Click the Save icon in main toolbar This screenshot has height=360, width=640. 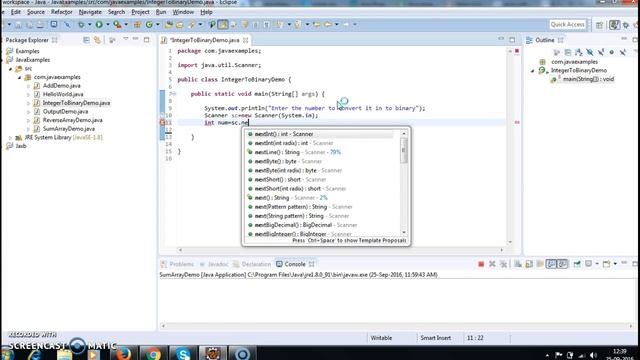click(19, 25)
